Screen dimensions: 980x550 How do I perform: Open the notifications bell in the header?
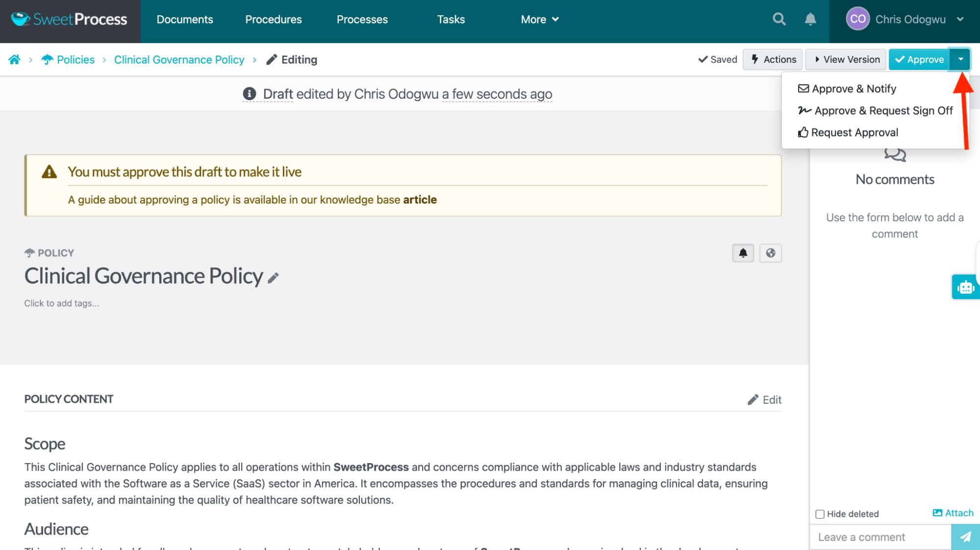pos(810,20)
